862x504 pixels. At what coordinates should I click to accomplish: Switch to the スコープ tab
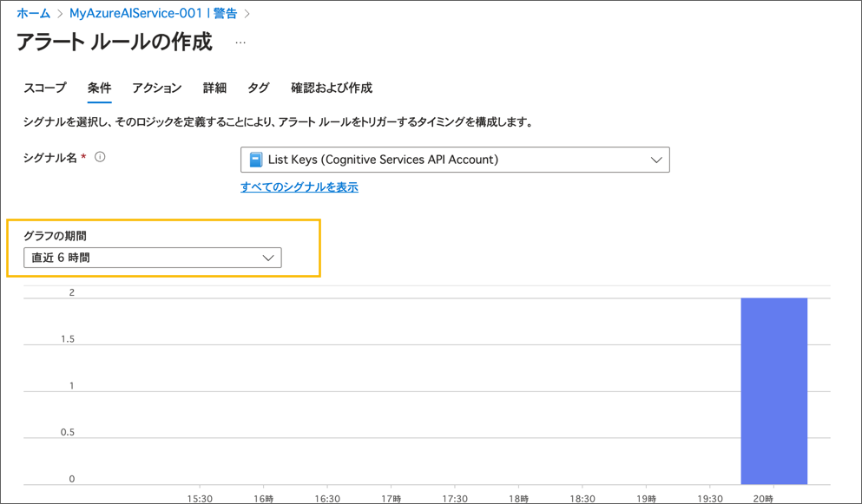45,88
